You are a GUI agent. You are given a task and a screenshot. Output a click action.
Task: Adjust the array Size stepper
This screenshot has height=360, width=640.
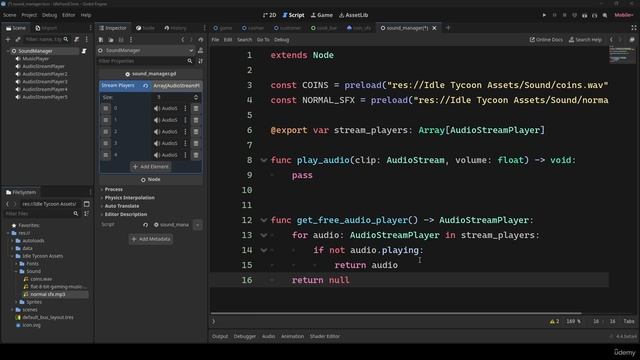click(x=196, y=97)
